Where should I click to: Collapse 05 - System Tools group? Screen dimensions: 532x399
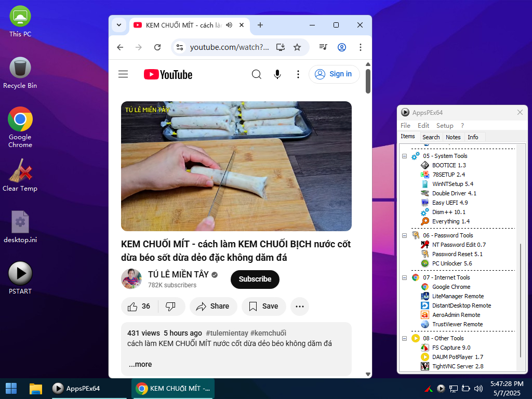pyautogui.click(x=404, y=156)
